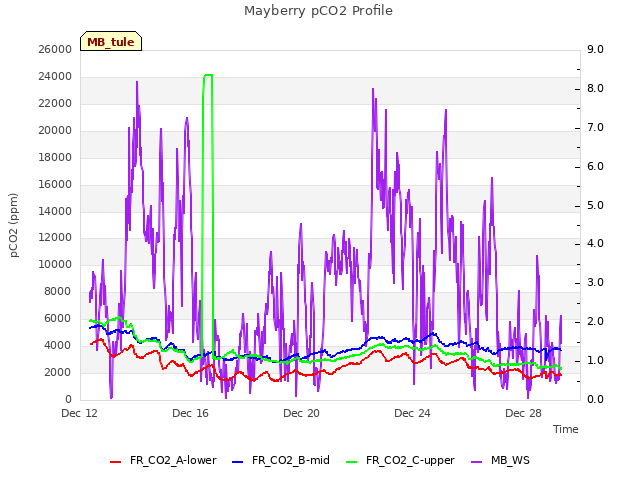Click the pCO2 (ppm) axis label
640x480 pixels.
14,225
